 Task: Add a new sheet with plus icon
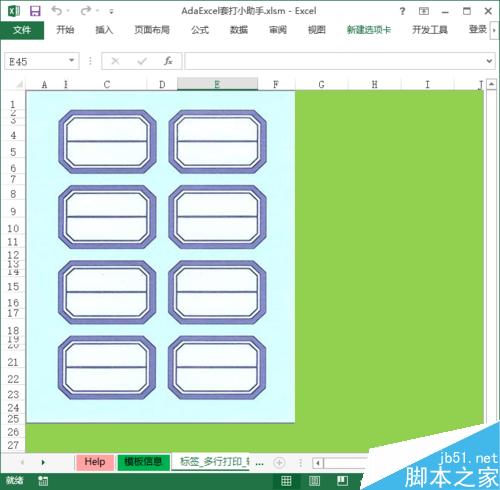click(279, 463)
